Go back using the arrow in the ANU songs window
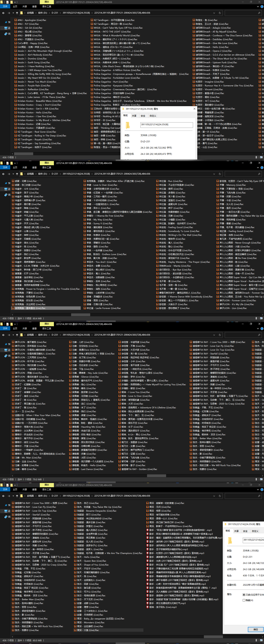The image size is (264, 644). tap(3, 13)
